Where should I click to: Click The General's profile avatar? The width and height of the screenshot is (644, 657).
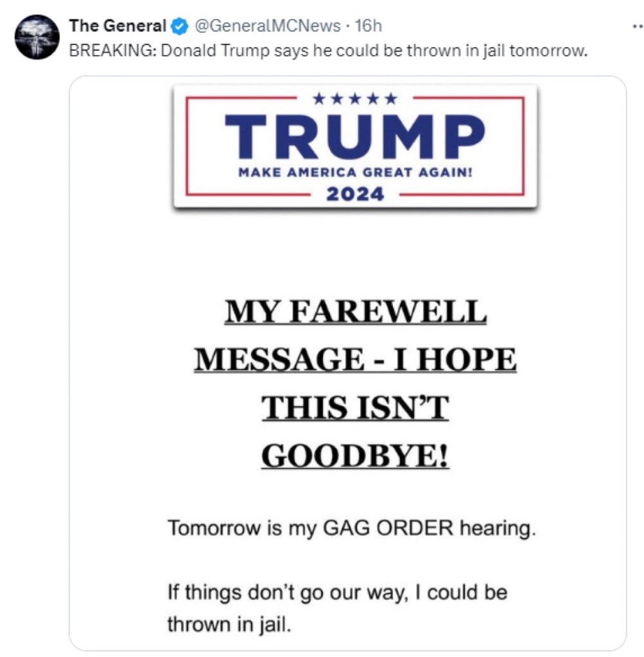37,37
